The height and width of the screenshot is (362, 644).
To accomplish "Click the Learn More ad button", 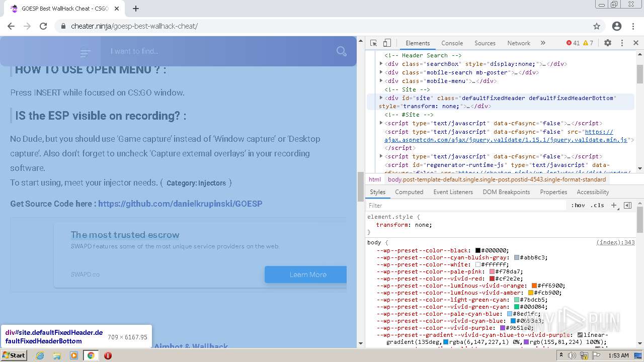I will click(x=306, y=275).
